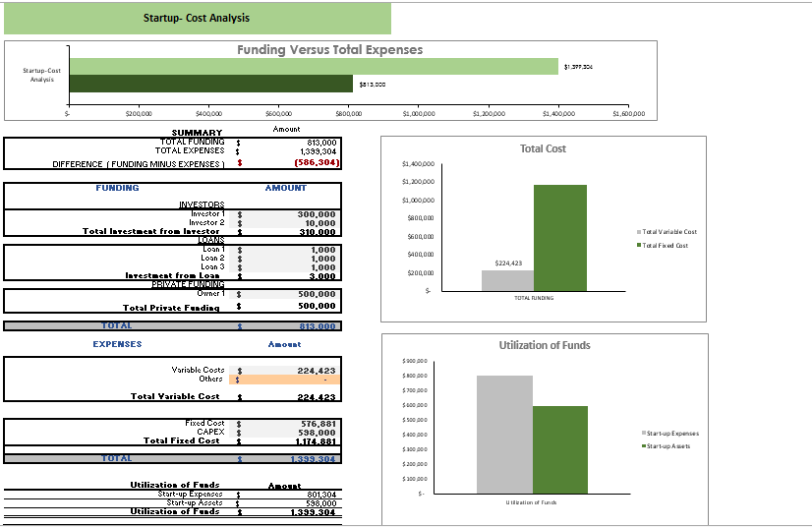Click the Total Variable Cost label
This screenshot has height=527, width=812.
pos(175,396)
